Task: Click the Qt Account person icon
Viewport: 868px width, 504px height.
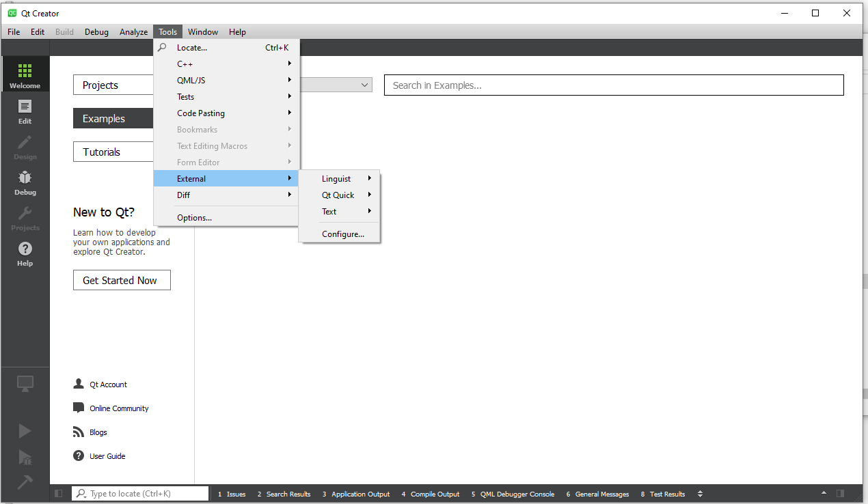Action: (x=78, y=384)
